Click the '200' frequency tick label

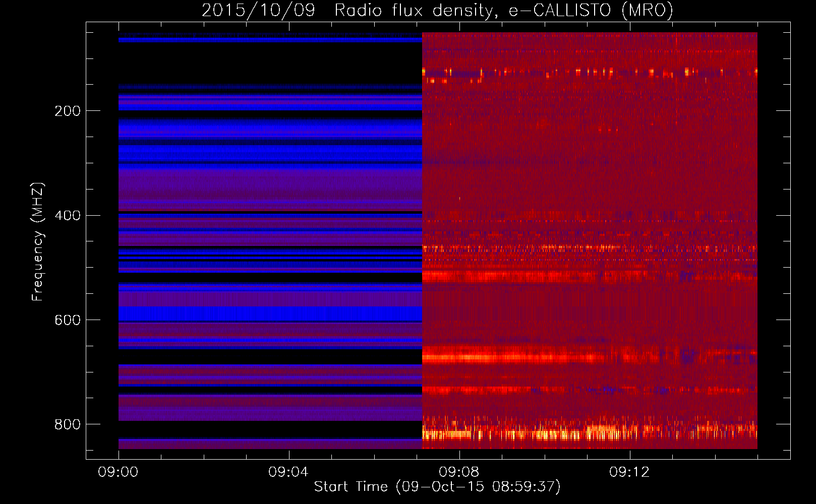68,111
